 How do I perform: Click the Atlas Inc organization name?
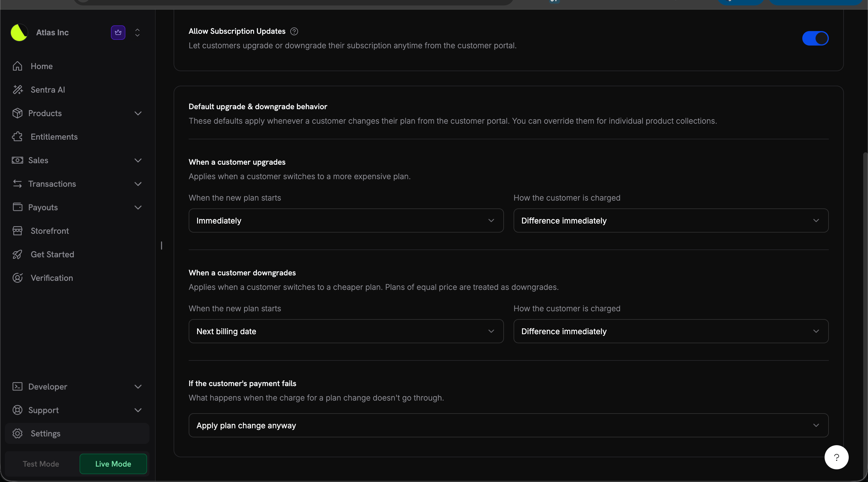52,32
